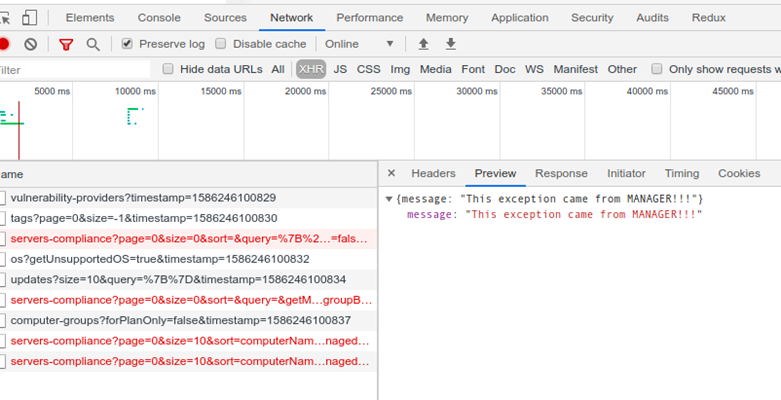Disable the Preserve log checkbox
Viewport: 781px width, 400px height.
click(127, 44)
